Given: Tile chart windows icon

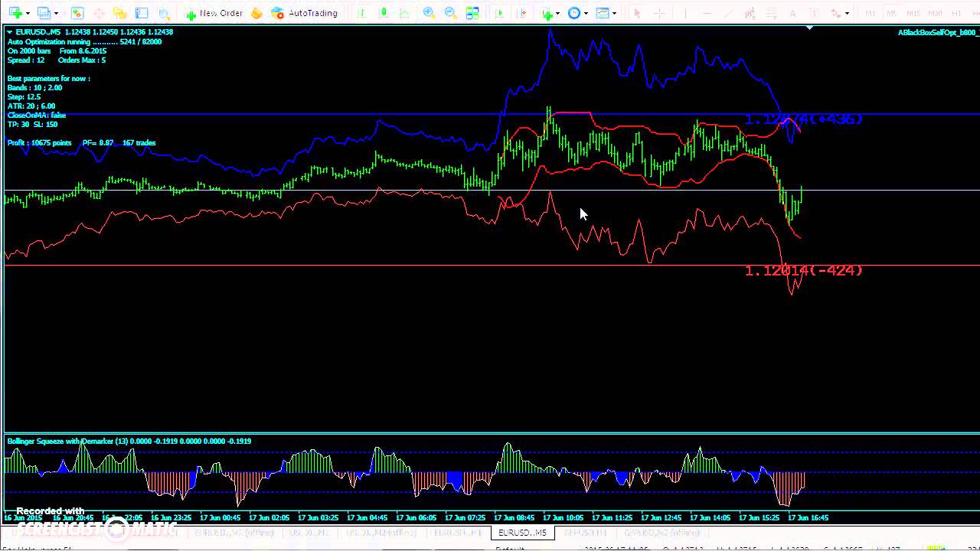Looking at the screenshot, I should [x=472, y=13].
